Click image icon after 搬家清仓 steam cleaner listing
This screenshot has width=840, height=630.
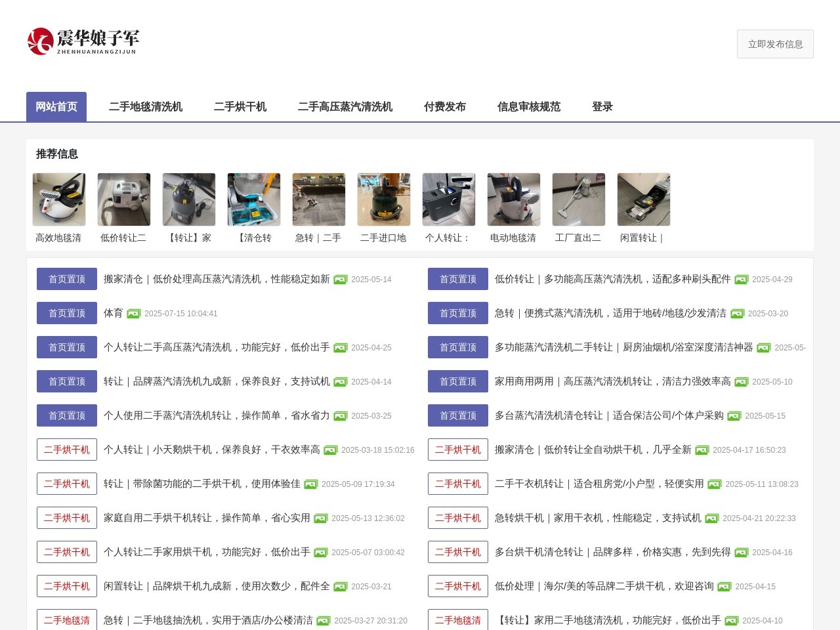coord(340,280)
